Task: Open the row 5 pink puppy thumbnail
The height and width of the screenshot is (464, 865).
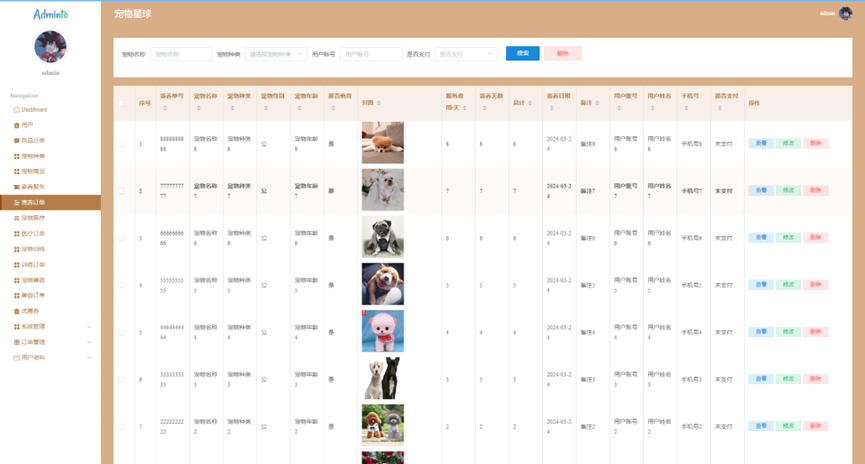Action: click(383, 331)
